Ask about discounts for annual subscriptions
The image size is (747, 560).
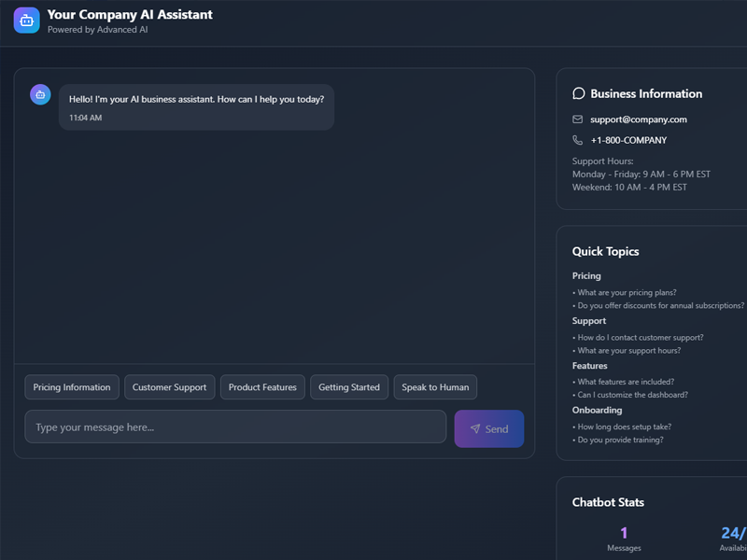point(660,306)
